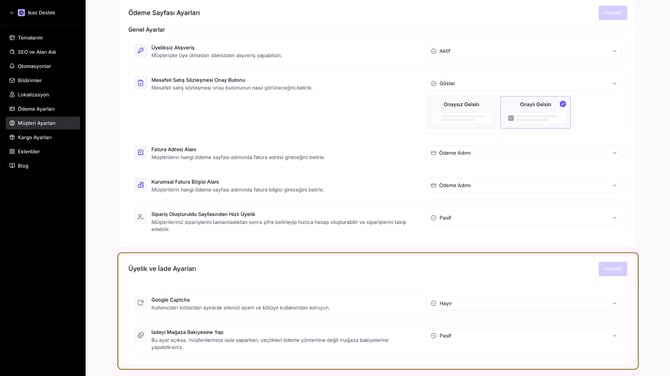The image size is (670, 376).
Task: Toggle the purple checkmark on Onaylı Gelsin
Action: [563, 104]
